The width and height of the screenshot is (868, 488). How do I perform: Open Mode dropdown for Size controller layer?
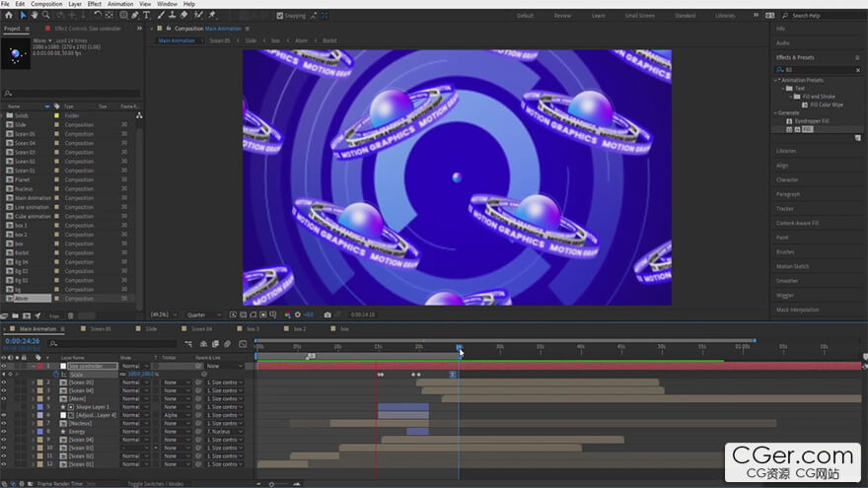[x=135, y=367]
